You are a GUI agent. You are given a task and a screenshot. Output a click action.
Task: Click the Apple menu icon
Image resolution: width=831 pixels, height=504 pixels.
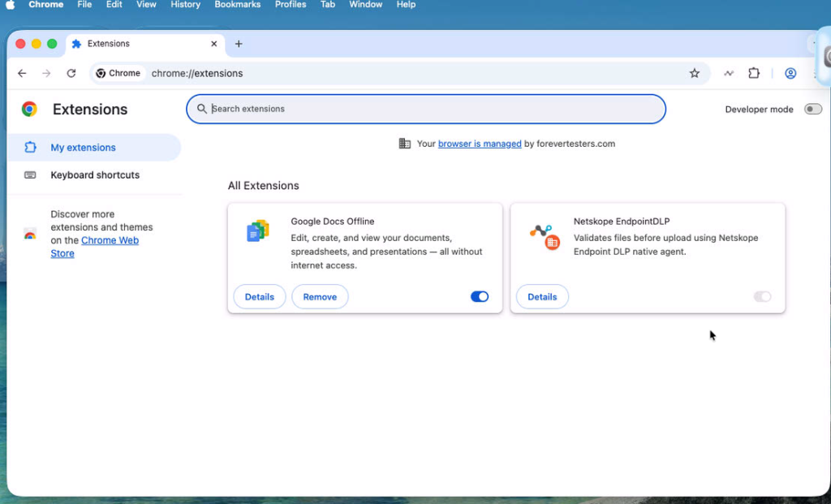(10, 5)
